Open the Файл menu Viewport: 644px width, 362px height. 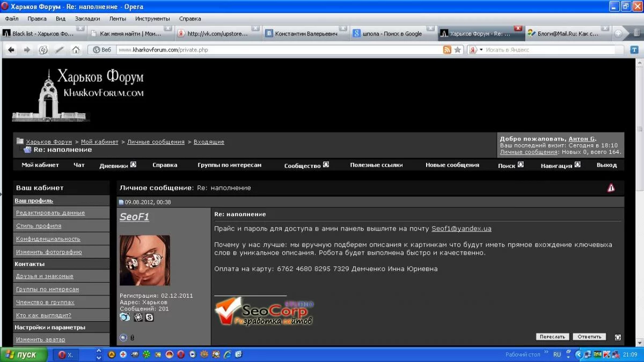point(12,18)
